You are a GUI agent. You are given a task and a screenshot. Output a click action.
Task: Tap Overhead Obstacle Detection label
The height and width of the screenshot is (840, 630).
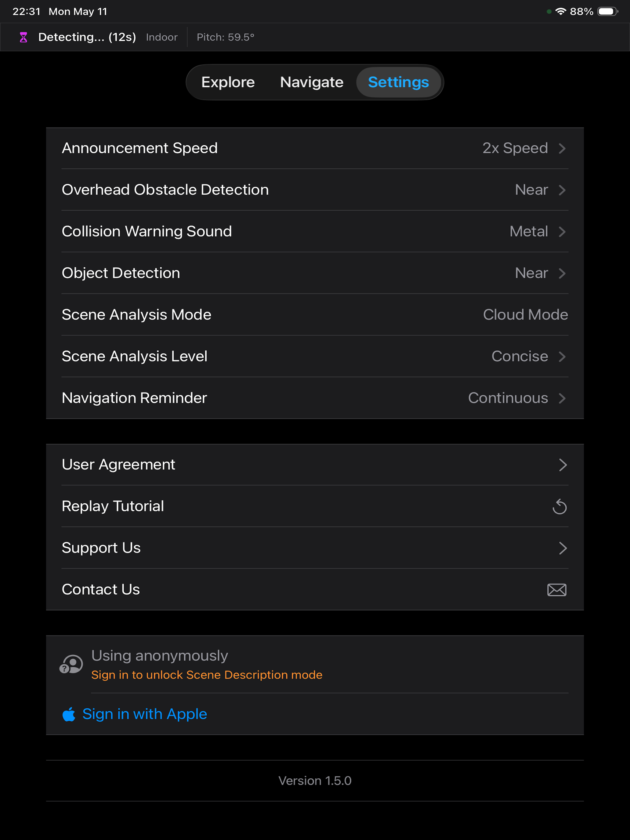click(165, 190)
